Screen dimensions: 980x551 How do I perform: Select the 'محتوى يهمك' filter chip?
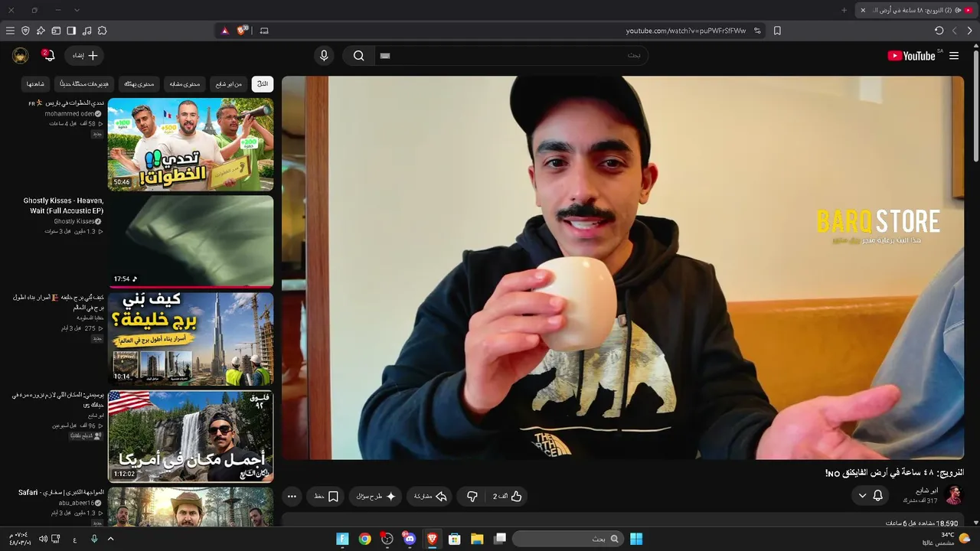[x=139, y=83]
